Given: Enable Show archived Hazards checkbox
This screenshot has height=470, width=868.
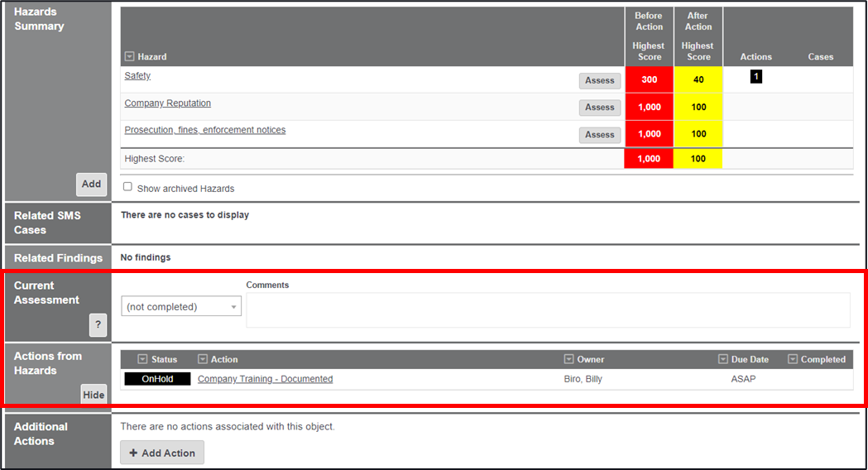Looking at the screenshot, I should tap(127, 187).
